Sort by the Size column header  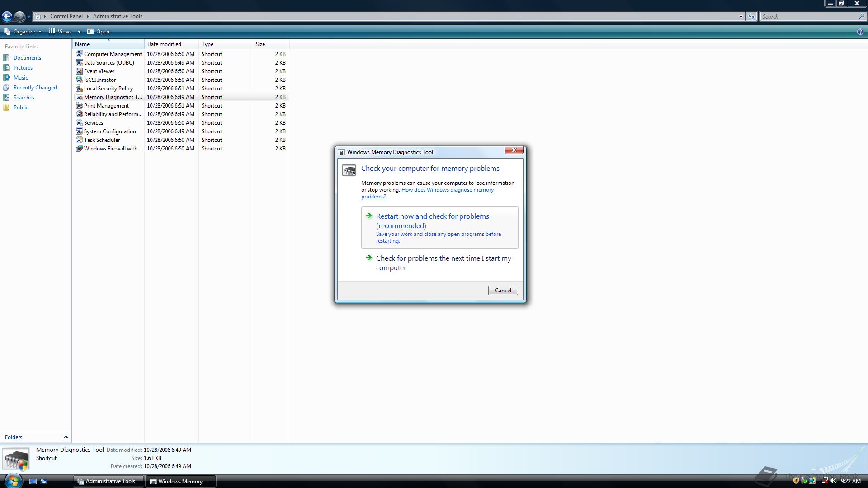pos(271,44)
